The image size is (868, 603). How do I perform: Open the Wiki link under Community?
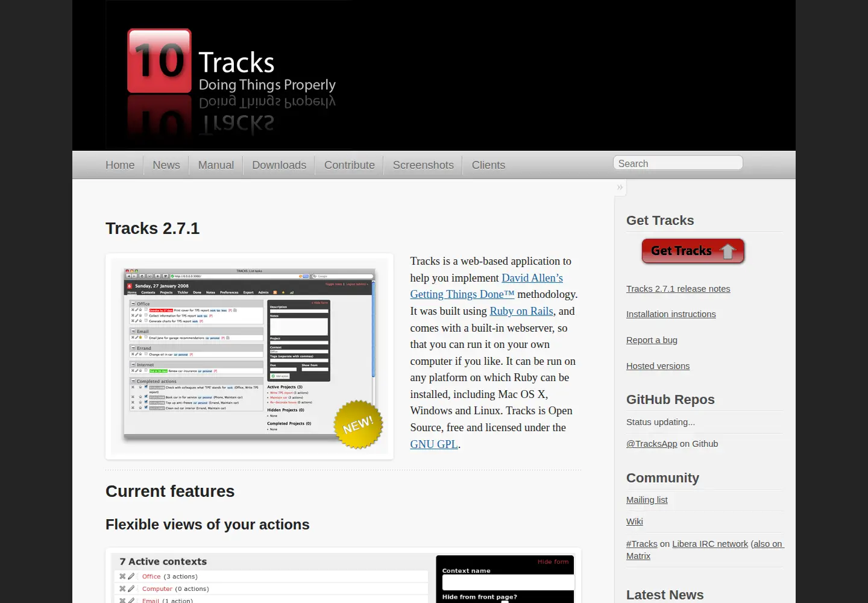pos(635,522)
